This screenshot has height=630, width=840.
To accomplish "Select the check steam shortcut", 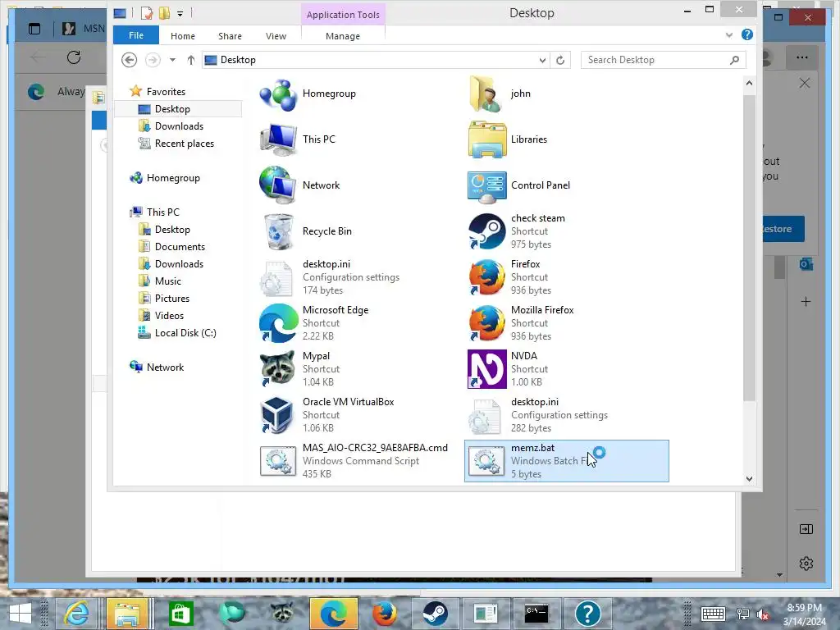I will (517, 231).
